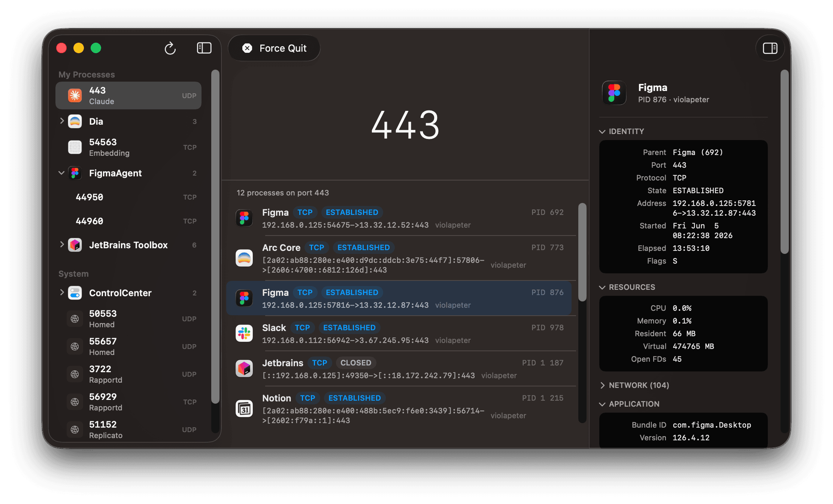833x504 pixels.
Task: Select the 51152 Replicato process
Action: (x=128, y=429)
